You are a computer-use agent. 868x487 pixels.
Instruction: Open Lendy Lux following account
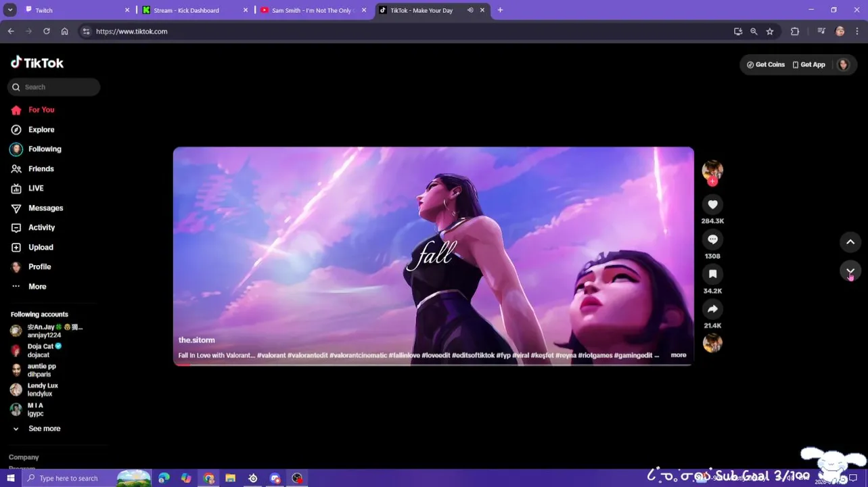coord(35,390)
